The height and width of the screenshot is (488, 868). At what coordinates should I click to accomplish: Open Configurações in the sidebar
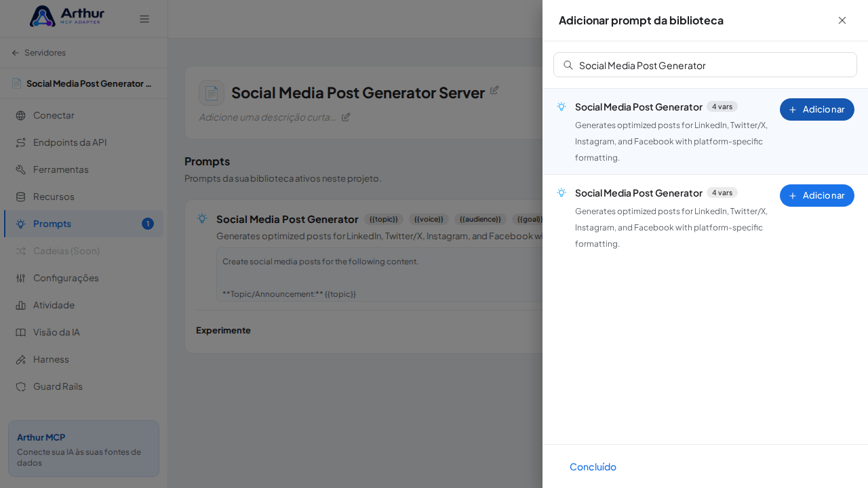[83, 278]
